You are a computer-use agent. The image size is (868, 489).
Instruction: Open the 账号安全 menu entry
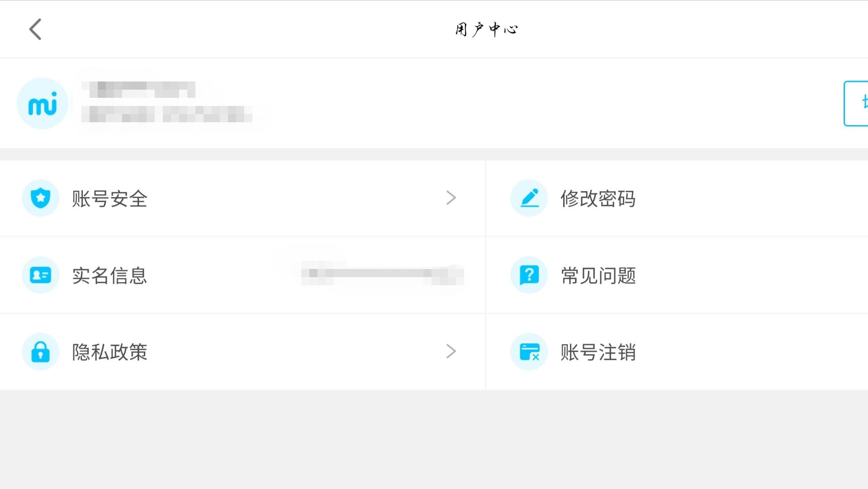pos(110,199)
